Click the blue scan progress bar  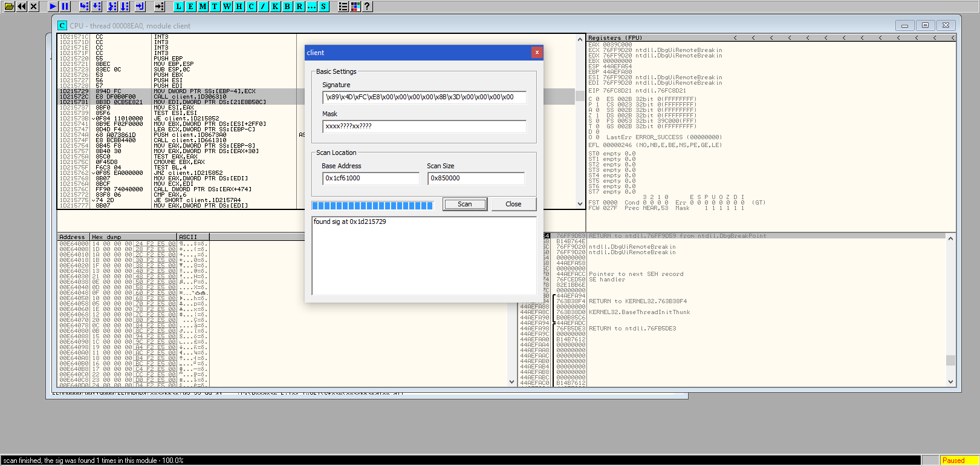372,206
